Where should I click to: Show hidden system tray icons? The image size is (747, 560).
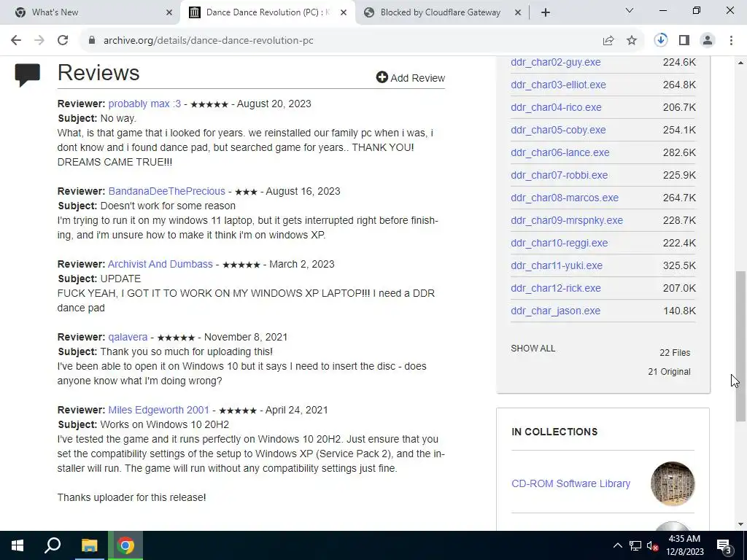617,545
